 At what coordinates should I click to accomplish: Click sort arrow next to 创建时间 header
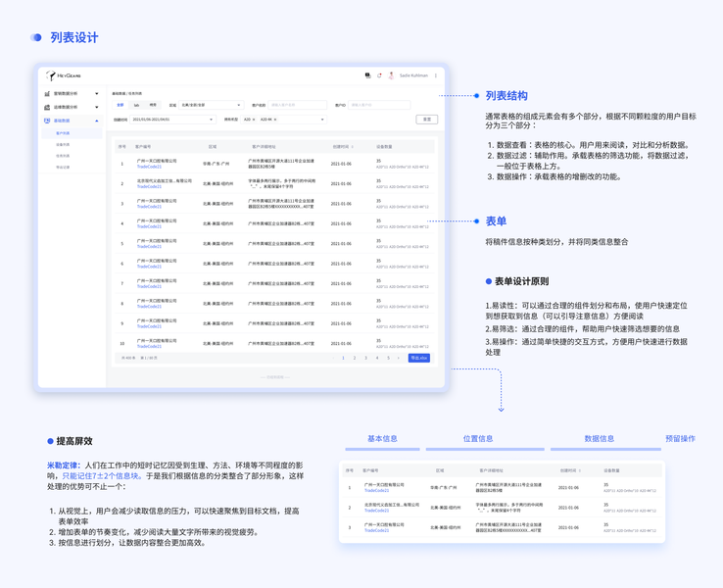point(353,147)
